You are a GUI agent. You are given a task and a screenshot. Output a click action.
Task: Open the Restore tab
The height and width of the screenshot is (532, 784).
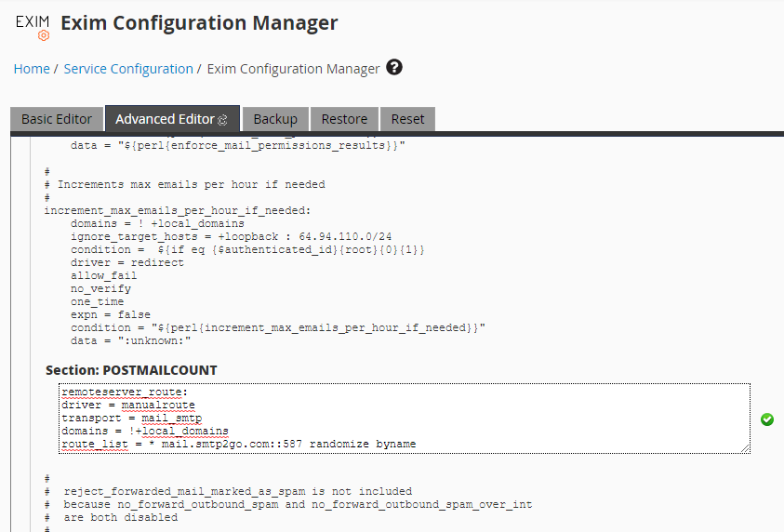click(344, 119)
